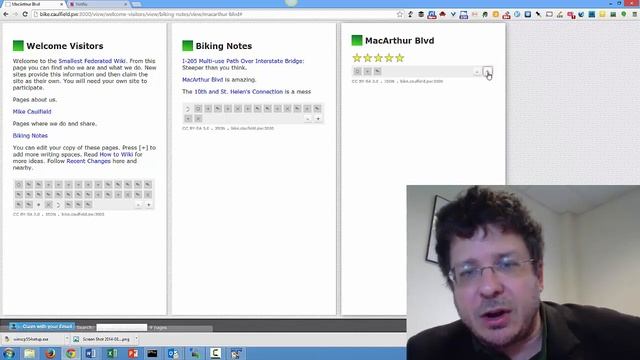This screenshot has height=360, width=640.
Task: Open Firefox from the taskbar
Action: pyautogui.click(x=50, y=353)
